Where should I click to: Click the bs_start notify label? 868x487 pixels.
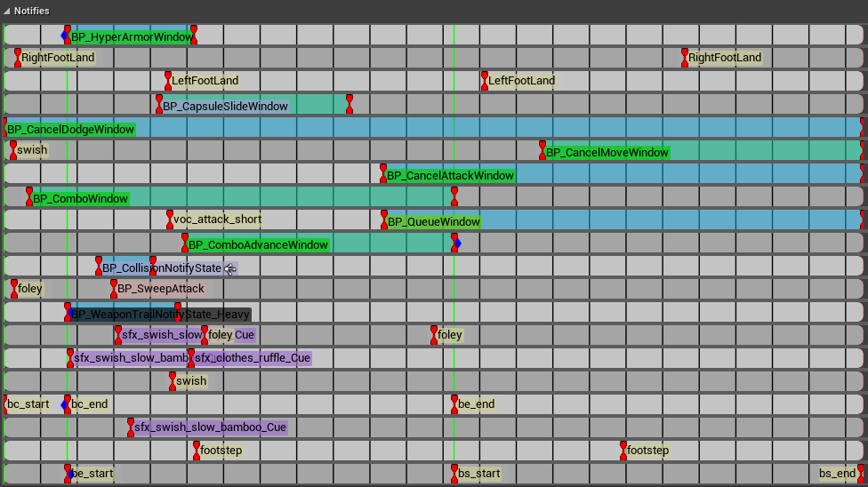(x=478, y=474)
